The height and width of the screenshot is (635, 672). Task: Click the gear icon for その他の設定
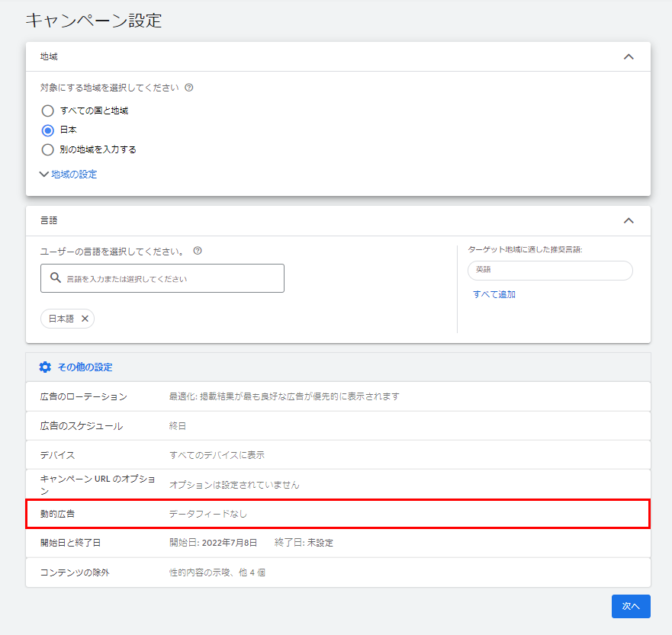tap(45, 367)
